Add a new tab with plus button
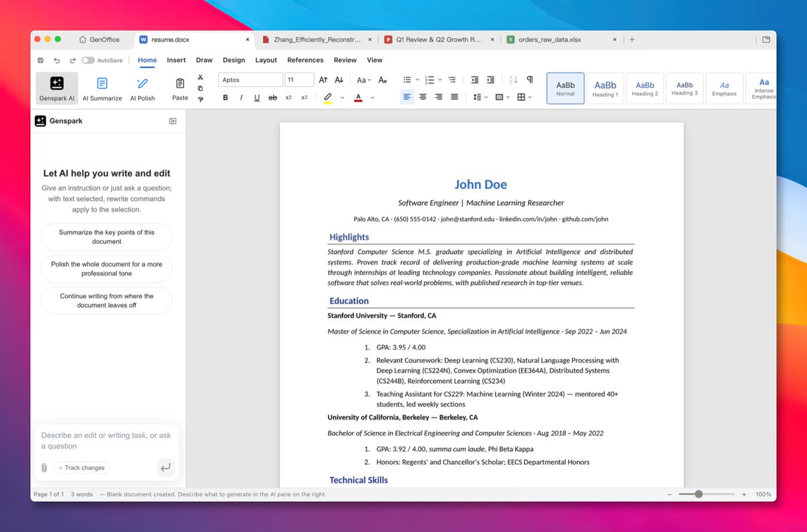The image size is (807, 532). [631, 40]
